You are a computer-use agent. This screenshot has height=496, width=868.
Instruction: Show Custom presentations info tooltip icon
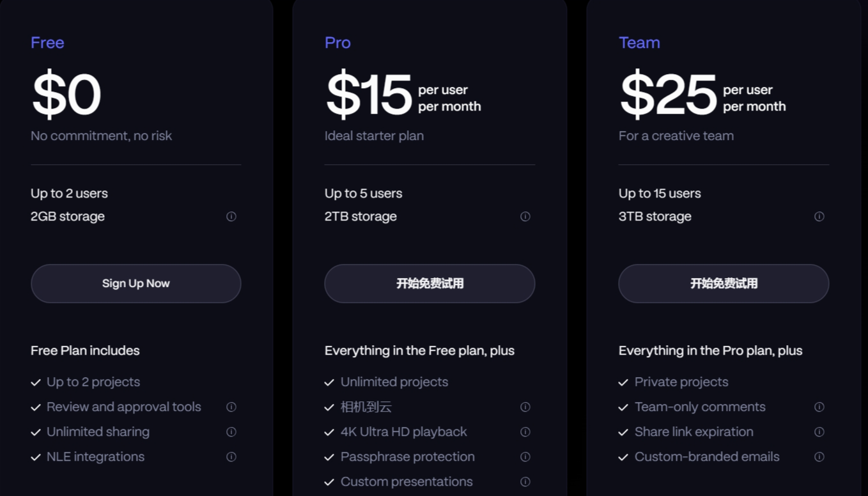525,482
